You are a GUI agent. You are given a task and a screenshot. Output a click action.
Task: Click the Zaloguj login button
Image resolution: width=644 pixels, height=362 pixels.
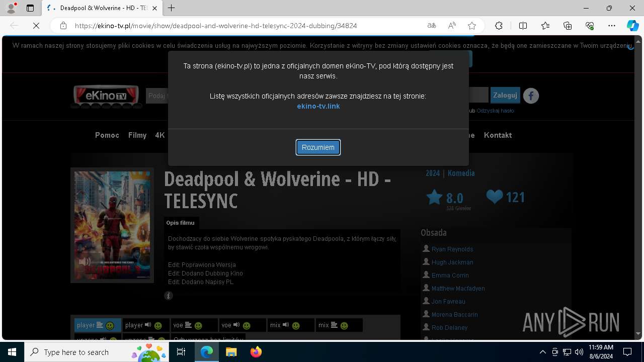click(x=505, y=95)
